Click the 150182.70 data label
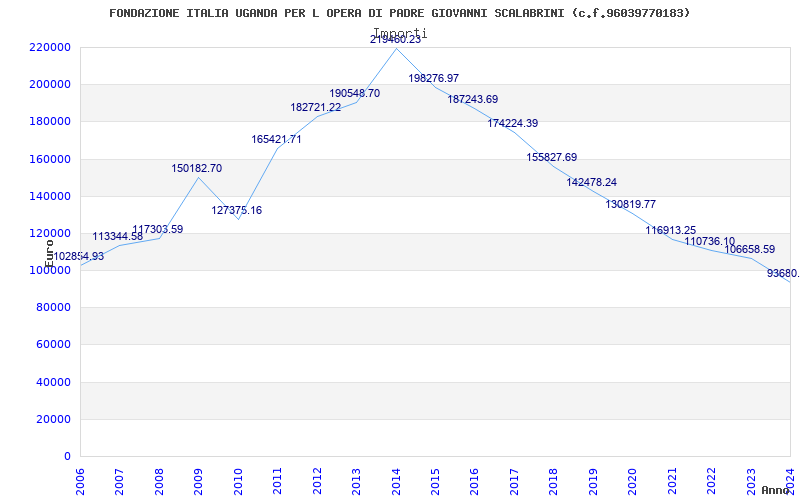This screenshot has height=500, width=800. (x=197, y=168)
